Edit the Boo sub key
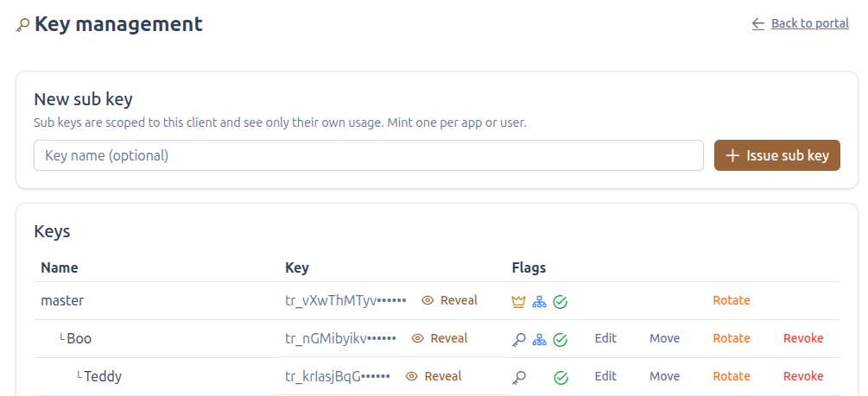868x396 pixels. [x=605, y=338]
